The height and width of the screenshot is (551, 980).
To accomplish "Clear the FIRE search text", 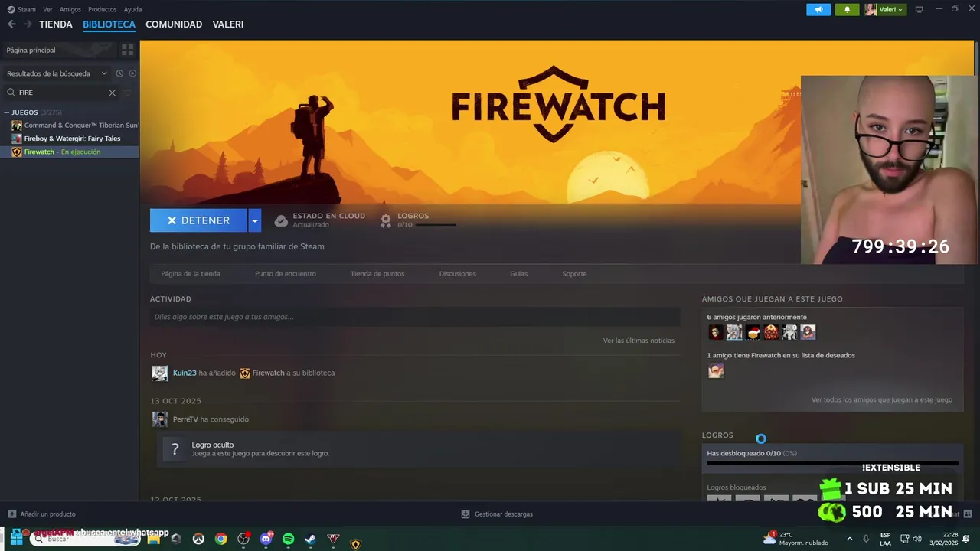I will [x=112, y=93].
